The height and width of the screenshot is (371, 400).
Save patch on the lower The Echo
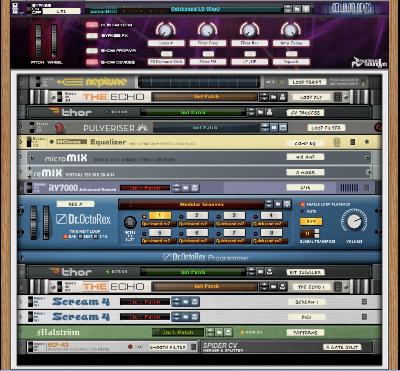282,286
